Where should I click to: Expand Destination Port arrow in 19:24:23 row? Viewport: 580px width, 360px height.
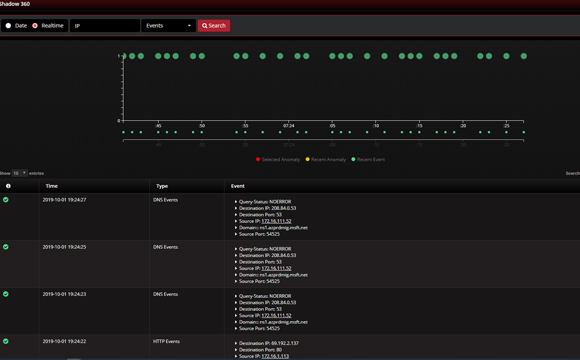coord(236,309)
